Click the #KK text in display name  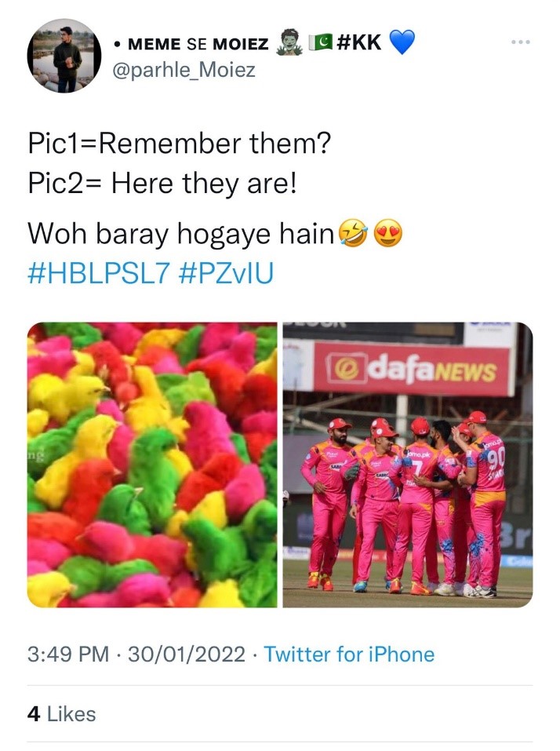pos(359,42)
